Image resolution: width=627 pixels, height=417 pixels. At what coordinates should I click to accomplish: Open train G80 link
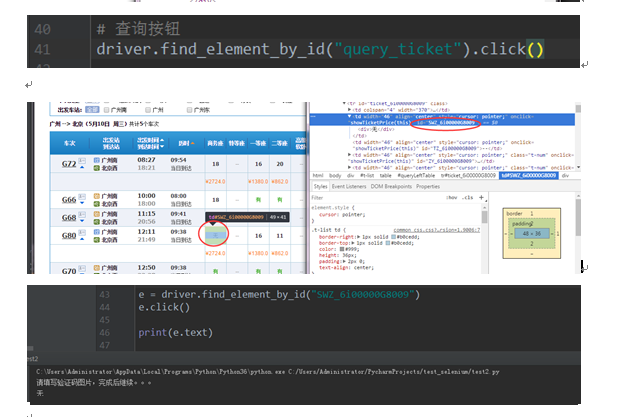pos(69,235)
